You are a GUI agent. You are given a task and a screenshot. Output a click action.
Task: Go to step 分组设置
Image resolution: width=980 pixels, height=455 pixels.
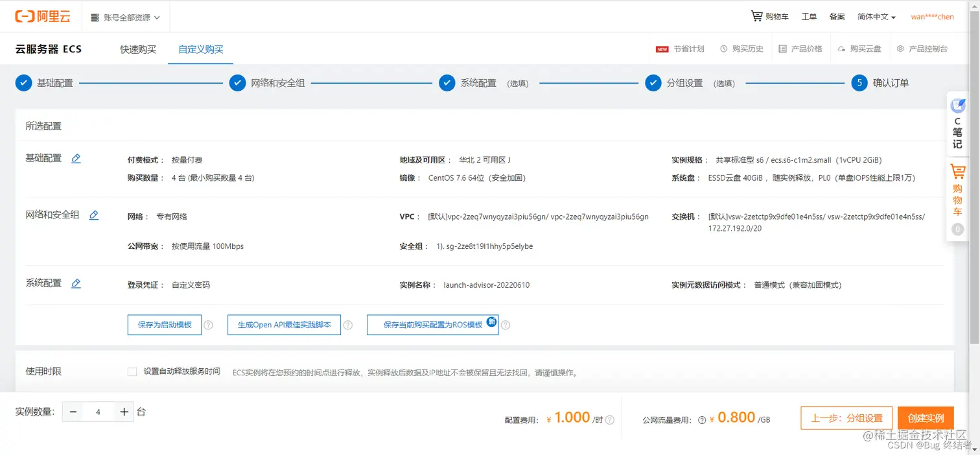(690, 83)
